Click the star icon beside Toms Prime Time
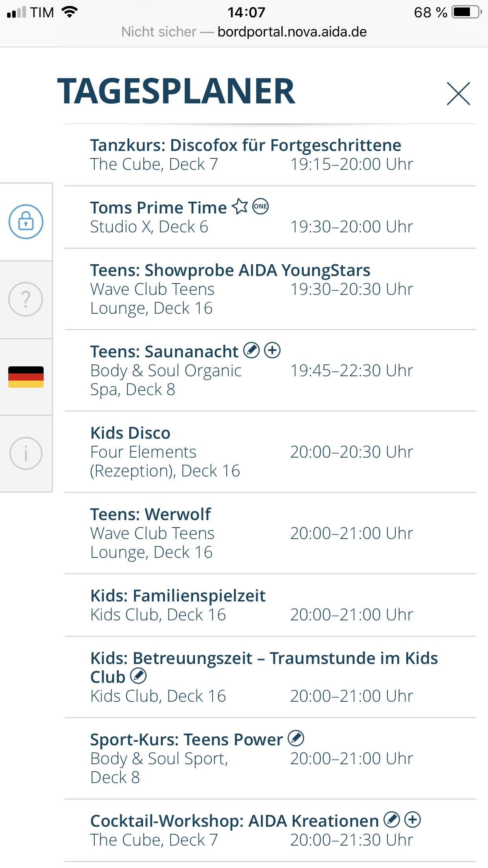 point(240,206)
